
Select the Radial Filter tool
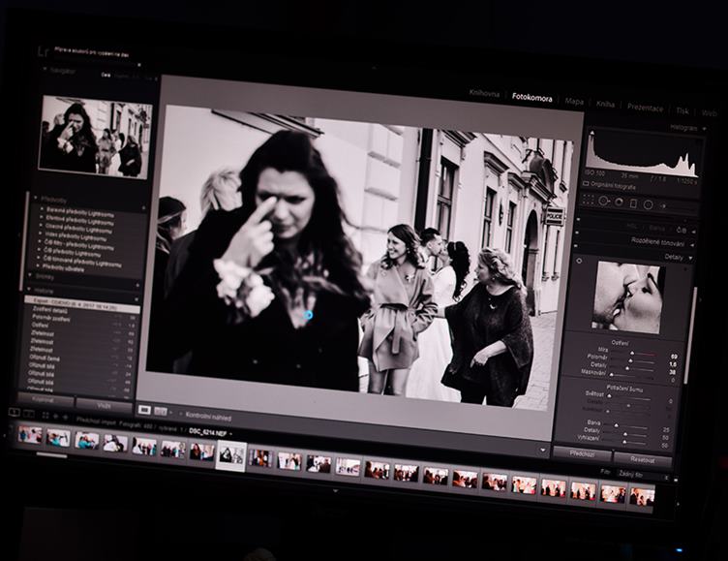(x=649, y=204)
